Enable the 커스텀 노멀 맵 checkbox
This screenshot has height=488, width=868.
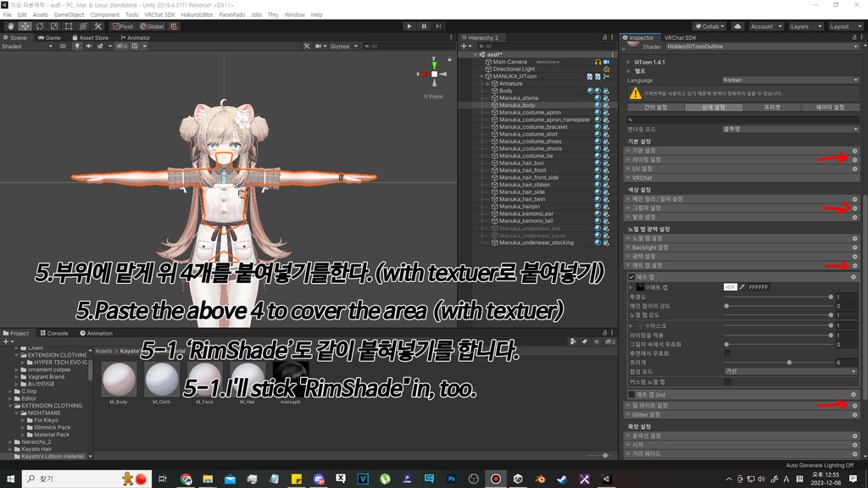pos(726,382)
